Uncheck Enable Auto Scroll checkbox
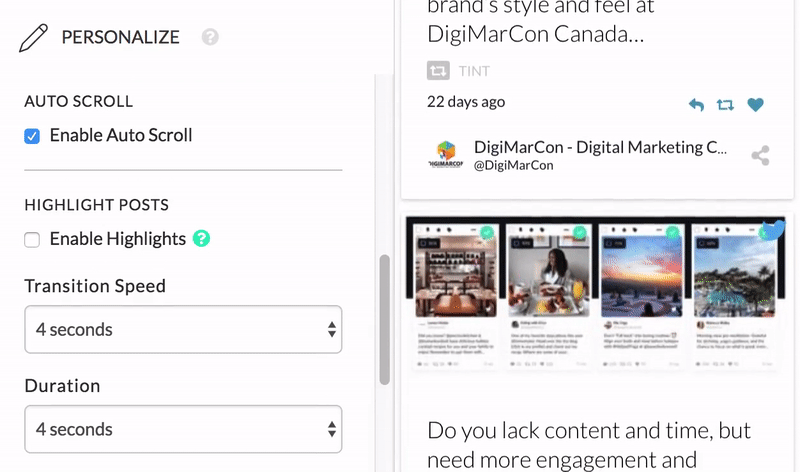 [x=32, y=136]
